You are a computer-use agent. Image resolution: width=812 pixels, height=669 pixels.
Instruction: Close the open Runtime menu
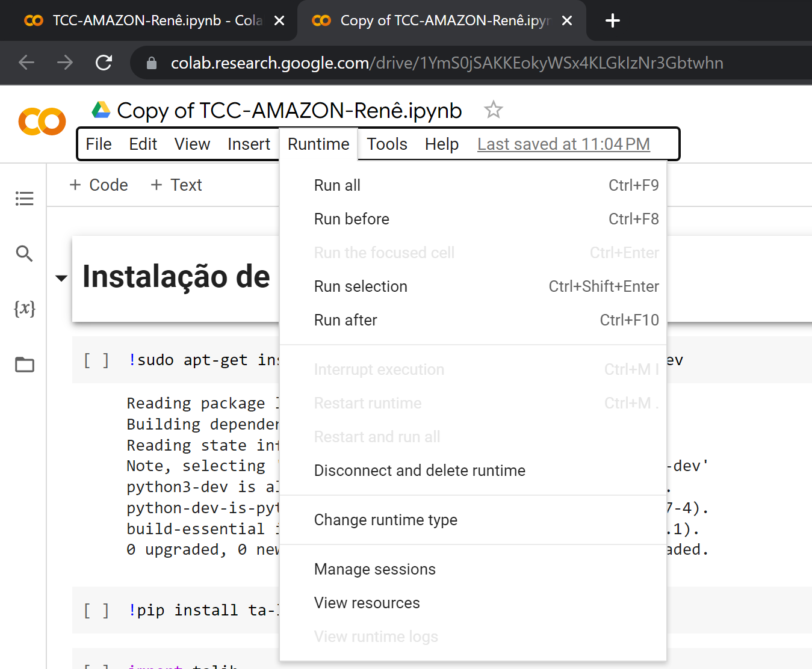[318, 144]
